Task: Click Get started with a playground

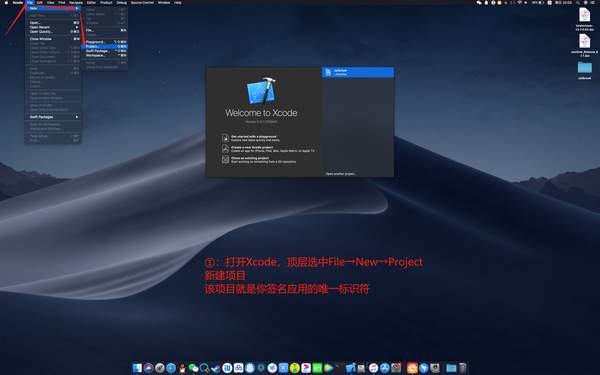Action: (x=254, y=138)
